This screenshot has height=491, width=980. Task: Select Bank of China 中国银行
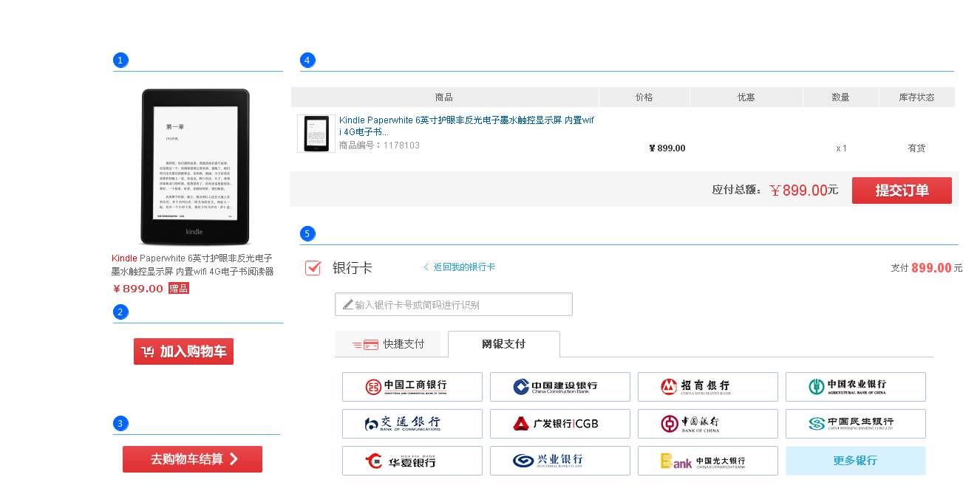point(707,424)
